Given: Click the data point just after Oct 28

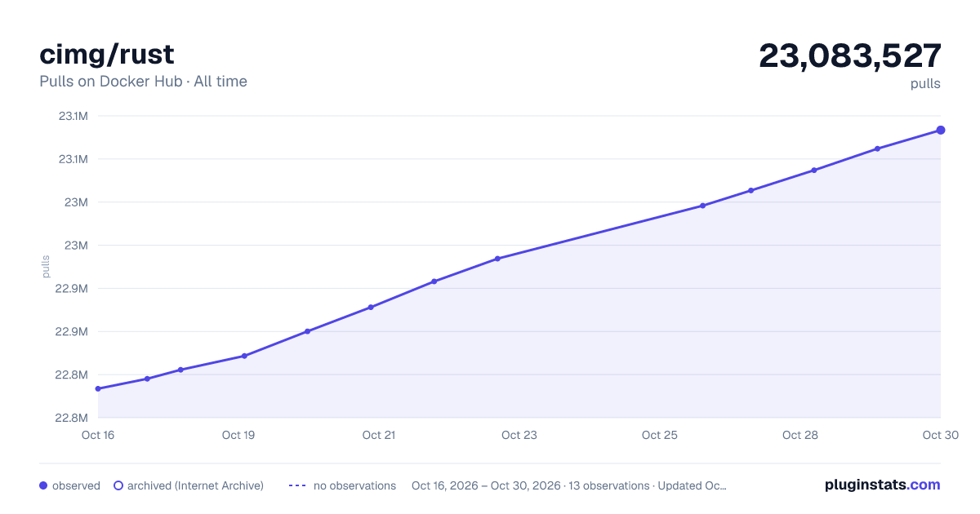Looking at the screenshot, I should coord(814,171).
